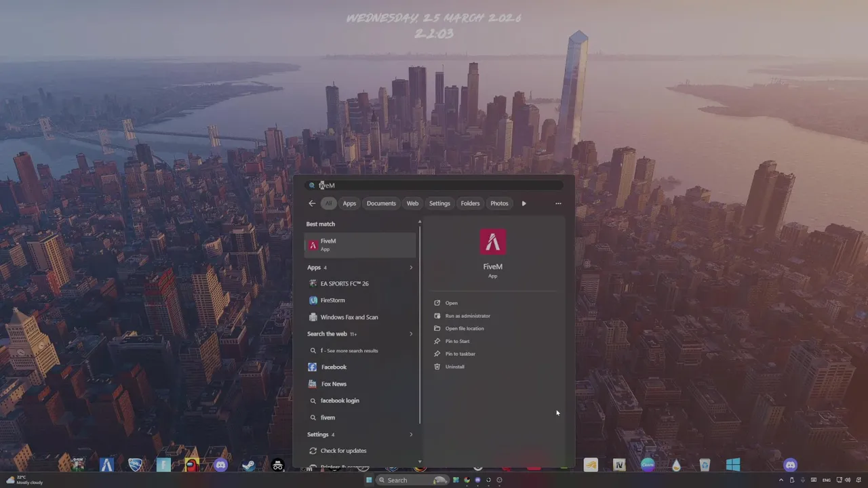This screenshot has width=868, height=488.
Task: Select the All filter tab
Action: click(328, 203)
